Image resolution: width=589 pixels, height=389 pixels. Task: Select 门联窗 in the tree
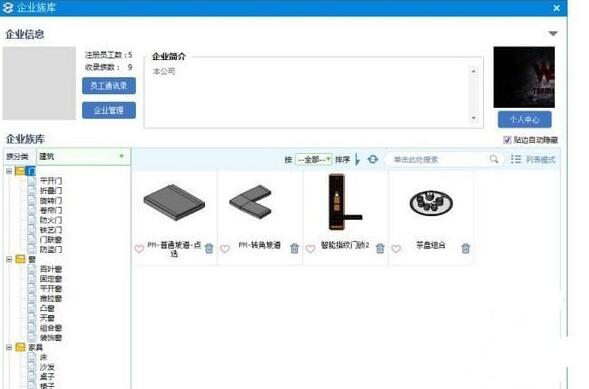(51, 240)
